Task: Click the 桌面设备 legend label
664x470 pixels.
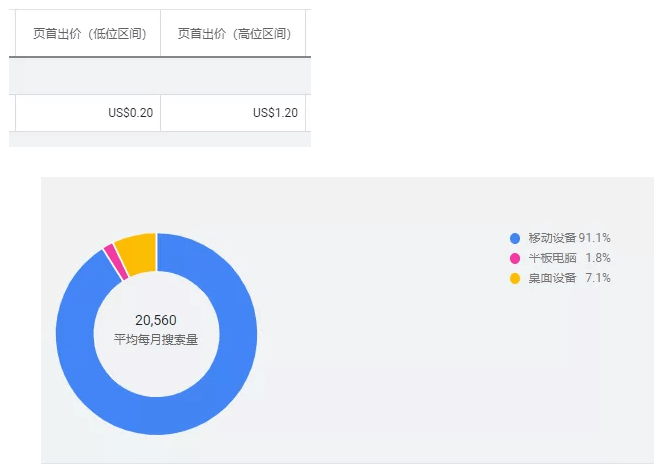Action: pyautogui.click(x=552, y=278)
